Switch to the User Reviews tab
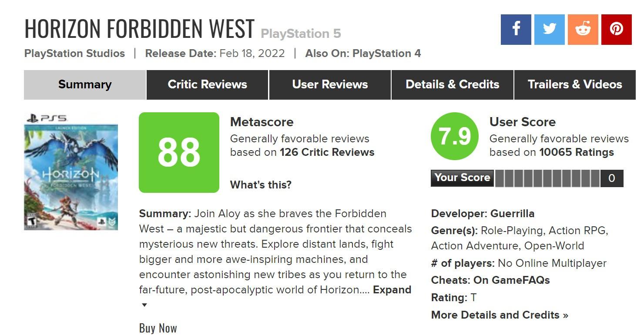This screenshot has height=336, width=644. (x=330, y=84)
